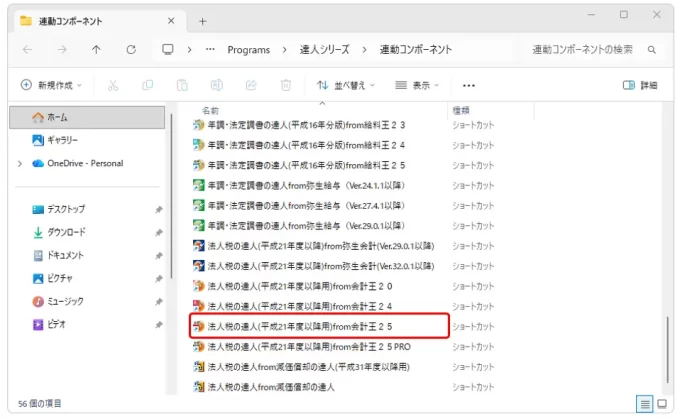Click the Back navigation arrow
Viewport: 680px width, 419px height.
[x=26, y=49]
